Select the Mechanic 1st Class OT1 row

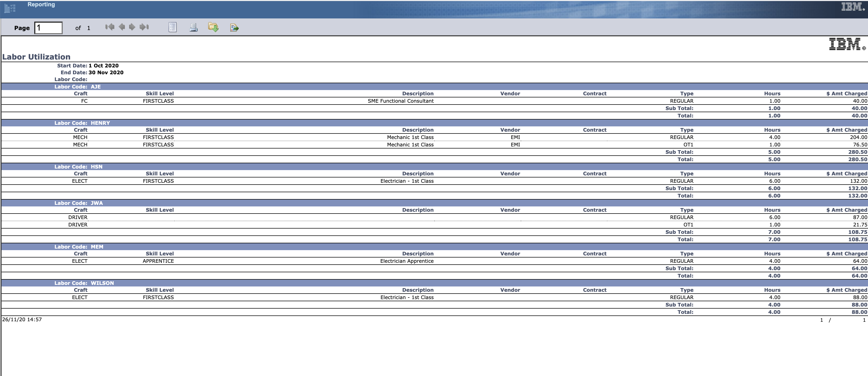[410, 144]
